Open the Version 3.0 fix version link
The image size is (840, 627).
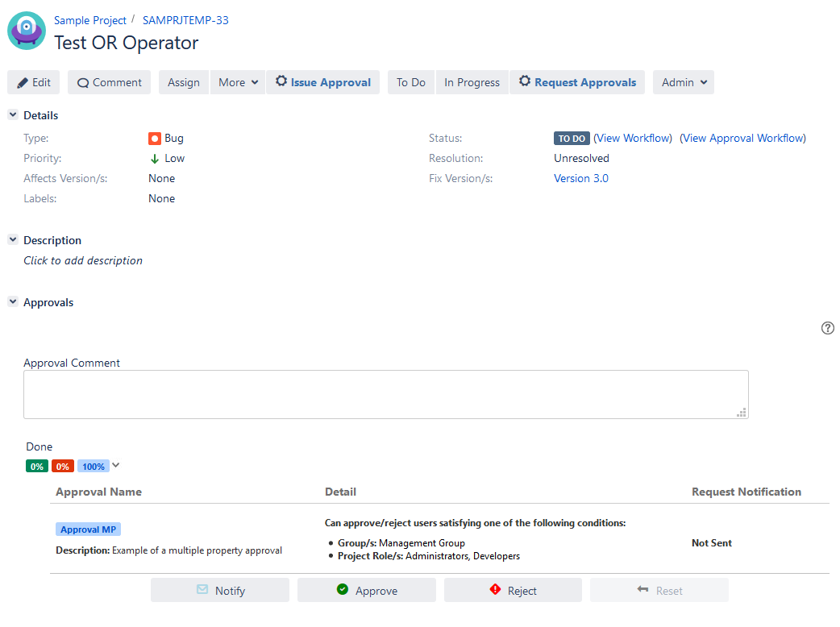tap(580, 178)
